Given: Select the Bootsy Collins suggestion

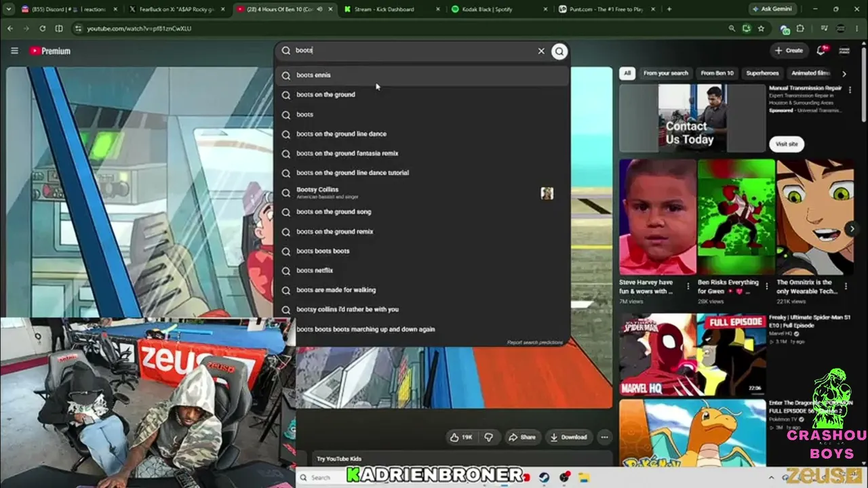Looking at the screenshot, I should 422,192.
